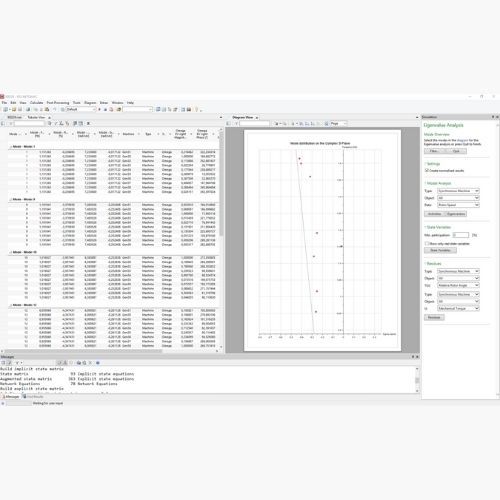
Task: Click the State Variables button
Action: point(440,250)
